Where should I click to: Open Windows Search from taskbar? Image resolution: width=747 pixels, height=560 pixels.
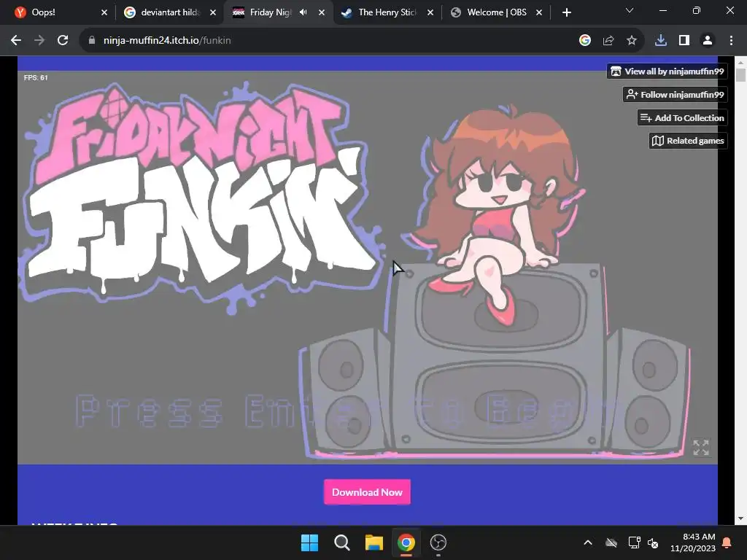[x=342, y=542]
